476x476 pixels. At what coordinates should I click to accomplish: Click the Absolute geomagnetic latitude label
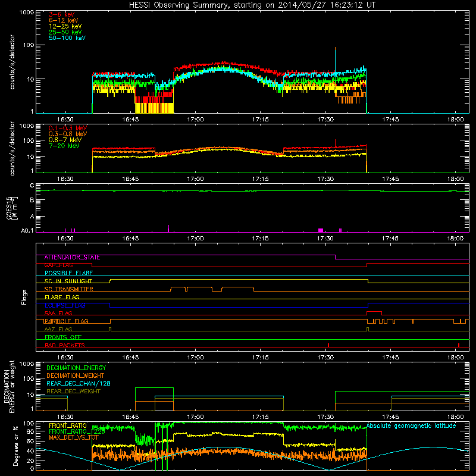point(411,425)
